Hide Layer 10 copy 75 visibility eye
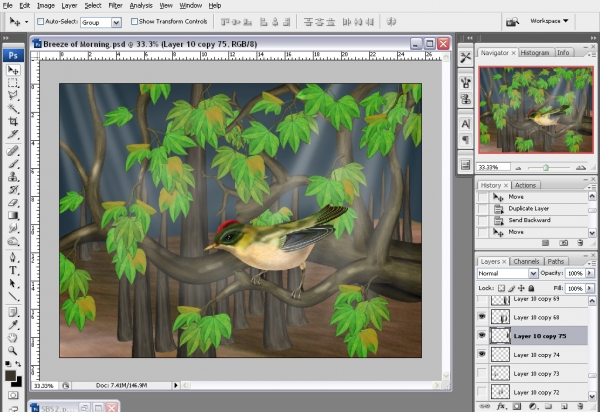 point(482,335)
